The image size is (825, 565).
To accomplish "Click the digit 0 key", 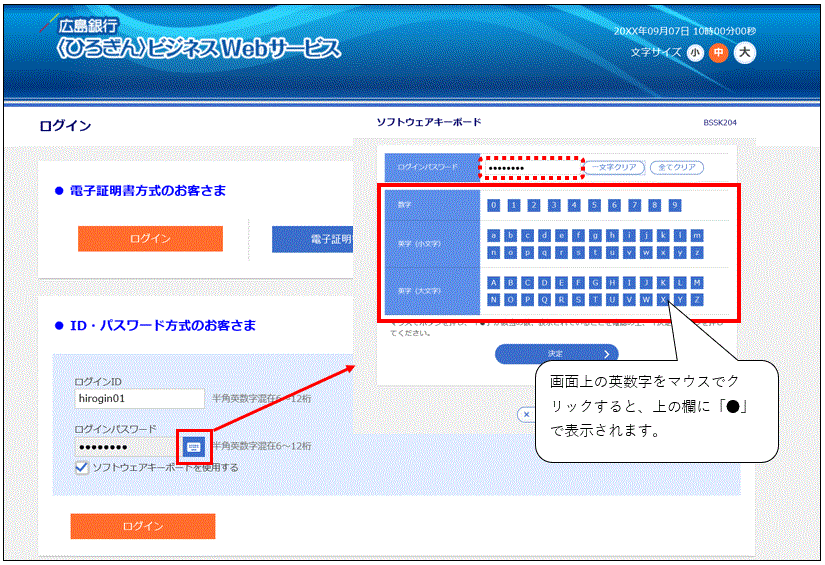I will pyautogui.click(x=494, y=205).
